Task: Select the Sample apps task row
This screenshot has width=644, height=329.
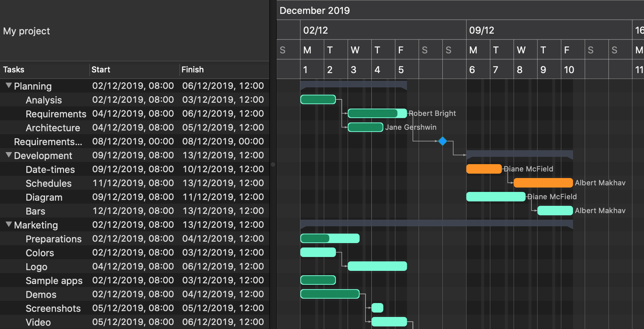Action: click(54, 281)
